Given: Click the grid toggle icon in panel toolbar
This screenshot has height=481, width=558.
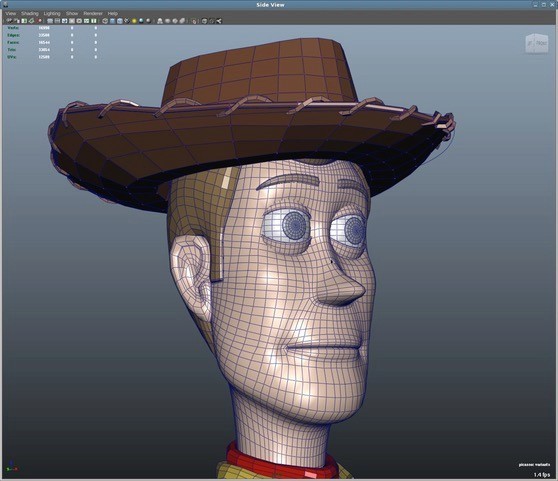Looking at the screenshot, I should point(50,21).
